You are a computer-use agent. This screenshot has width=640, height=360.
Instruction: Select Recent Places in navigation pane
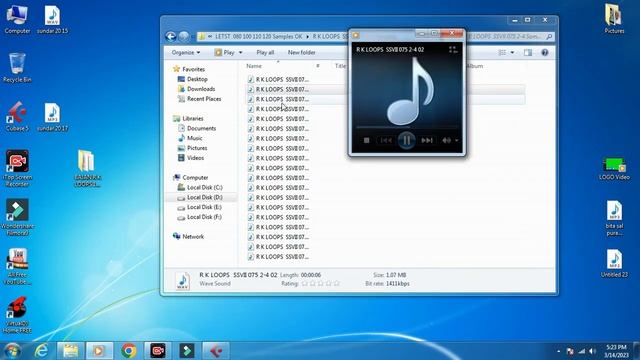[204, 99]
